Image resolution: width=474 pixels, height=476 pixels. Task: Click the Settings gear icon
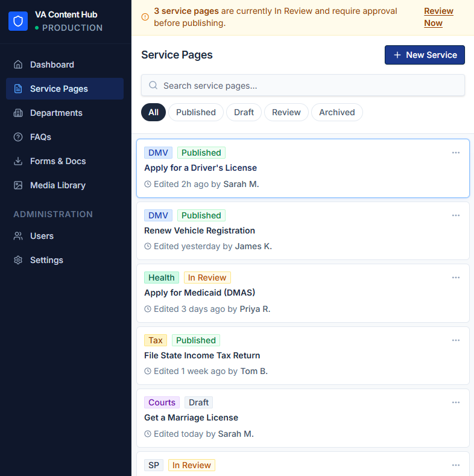pyautogui.click(x=18, y=260)
